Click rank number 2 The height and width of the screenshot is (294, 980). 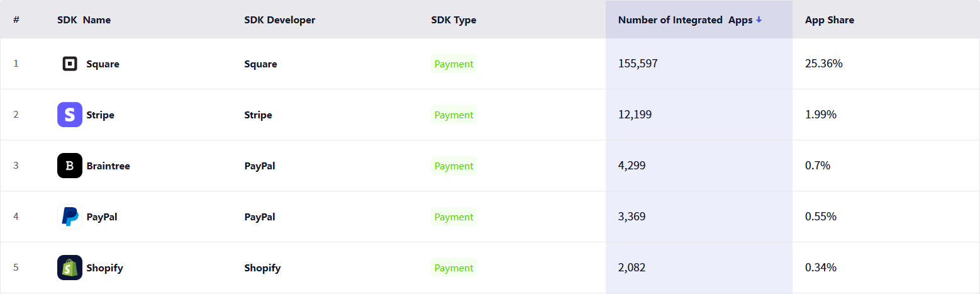point(16,115)
